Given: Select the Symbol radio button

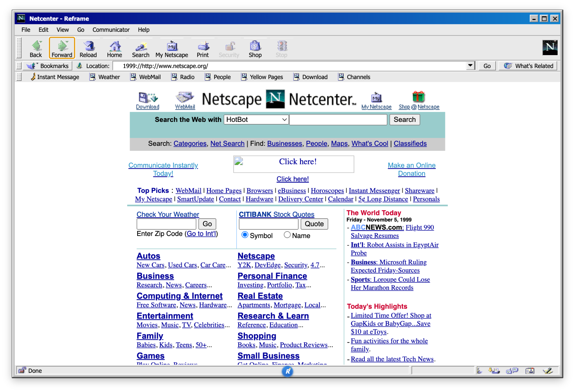Looking at the screenshot, I should click(x=245, y=235).
